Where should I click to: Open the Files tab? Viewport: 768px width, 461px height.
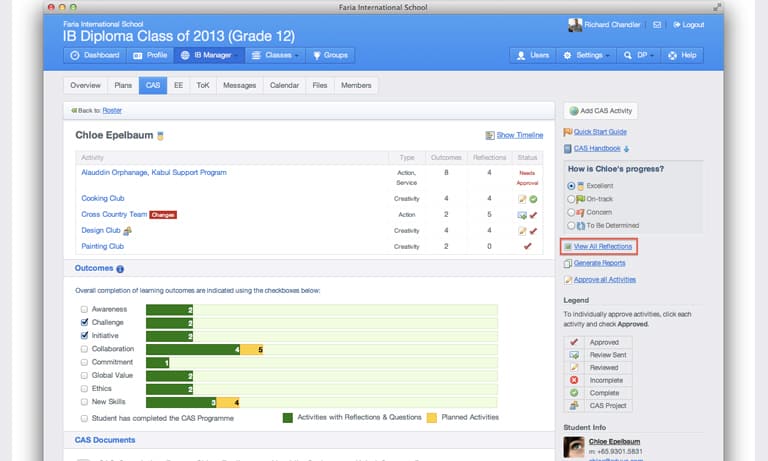click(x=320, y=85)
